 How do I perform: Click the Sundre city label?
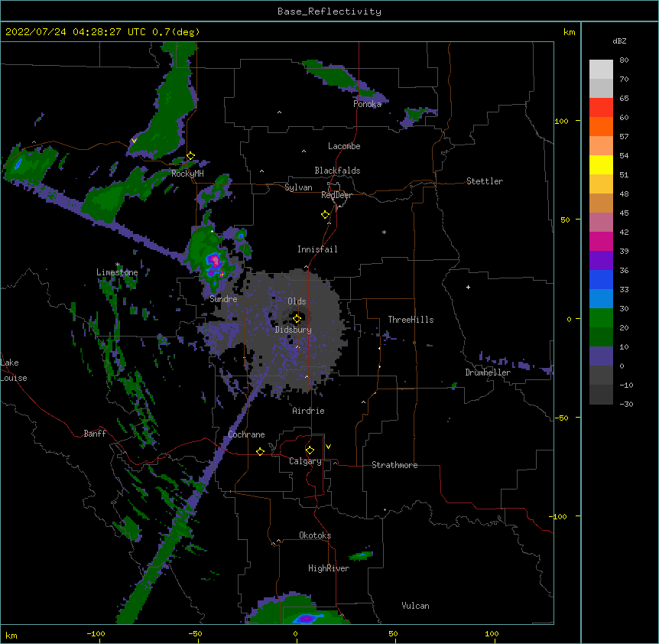(223, 299)
